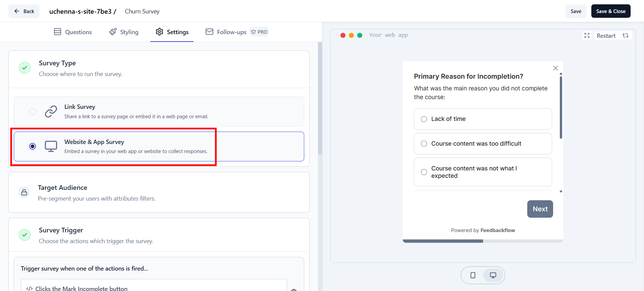This screenshot has height=291, width=644.
Task: Click the PRO crown badge
Action: 259,32
